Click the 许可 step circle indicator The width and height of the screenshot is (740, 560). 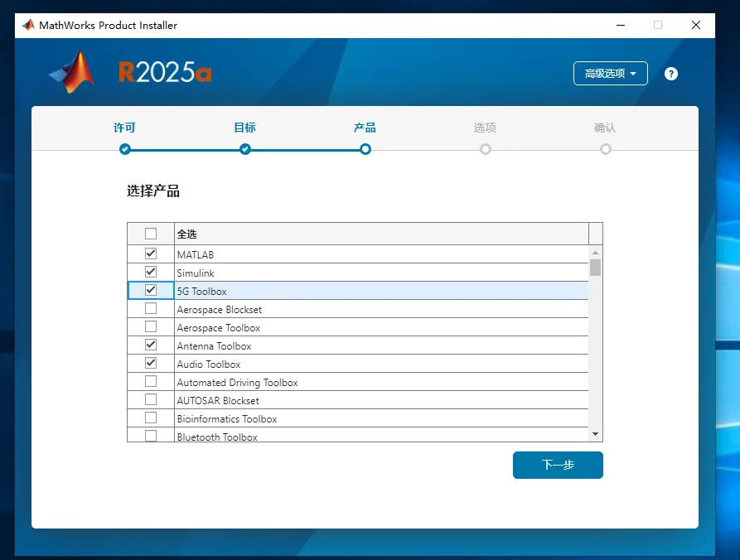coord(125,149)
